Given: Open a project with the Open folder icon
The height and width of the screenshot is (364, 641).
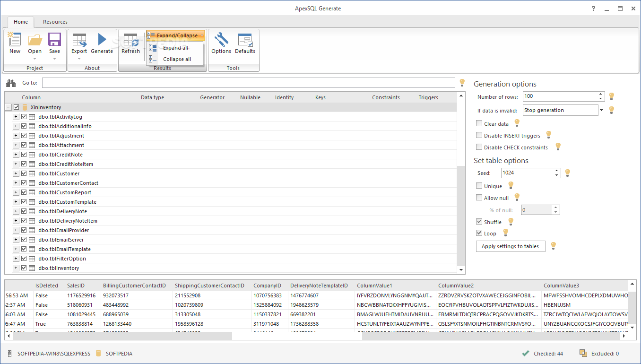Looking at the screenshot, I should (x=35, y=39).
